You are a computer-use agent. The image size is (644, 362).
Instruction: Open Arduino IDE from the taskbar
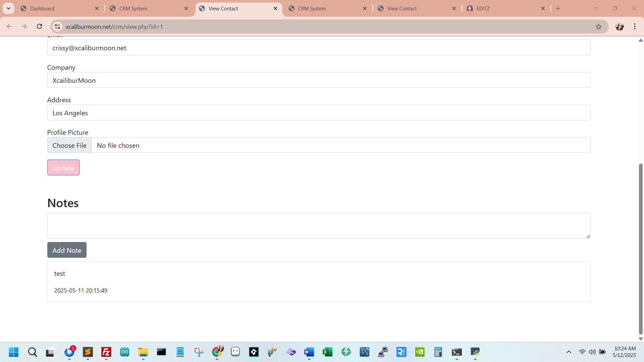coord(125,352)
